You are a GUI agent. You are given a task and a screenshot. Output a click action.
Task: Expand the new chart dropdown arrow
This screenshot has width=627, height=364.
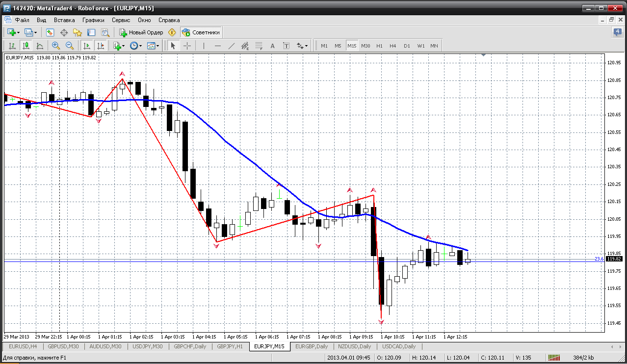tap(19, 32)
